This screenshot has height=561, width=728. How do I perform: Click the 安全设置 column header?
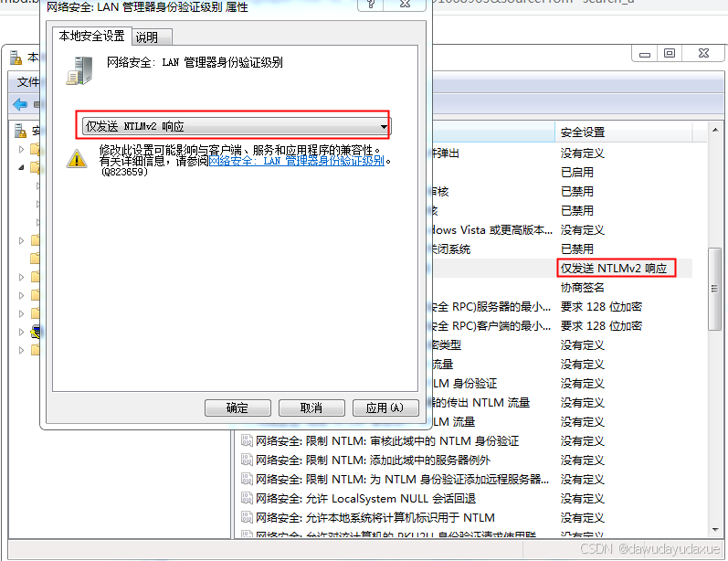(623, 132)
